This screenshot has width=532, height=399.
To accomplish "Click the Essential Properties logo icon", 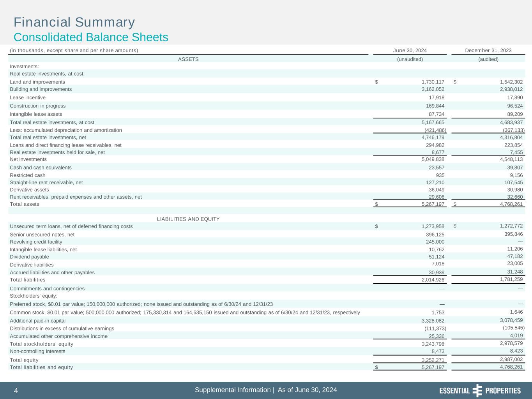I will pyautogui.click(x=477, y=390).
